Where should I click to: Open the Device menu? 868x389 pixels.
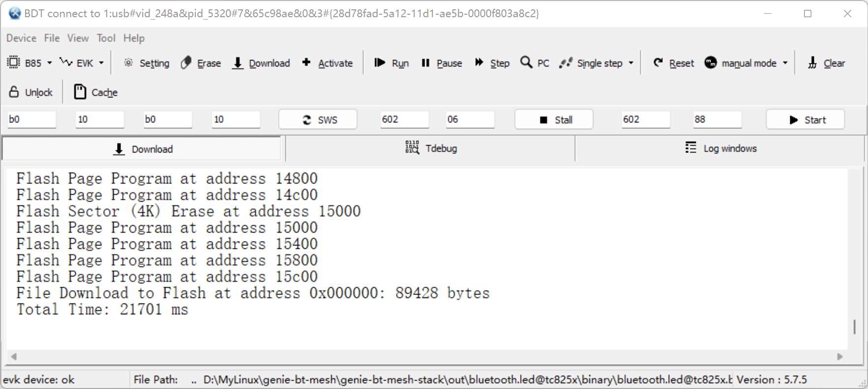click(21, 38)
